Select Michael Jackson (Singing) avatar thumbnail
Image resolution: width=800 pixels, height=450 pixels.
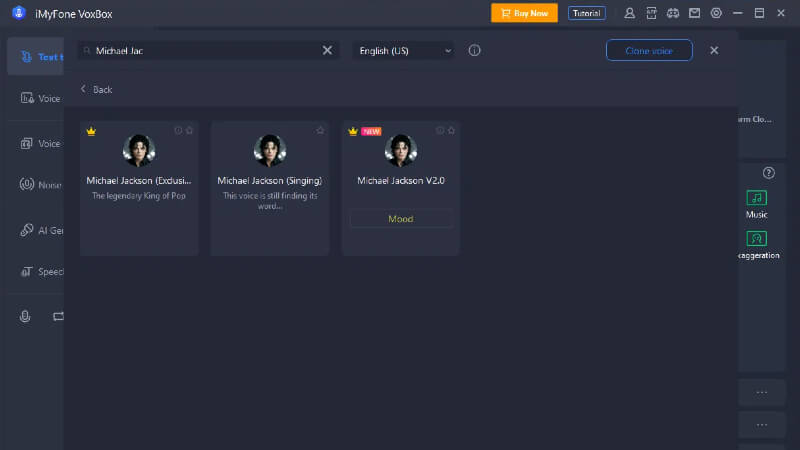coord(270,151)
